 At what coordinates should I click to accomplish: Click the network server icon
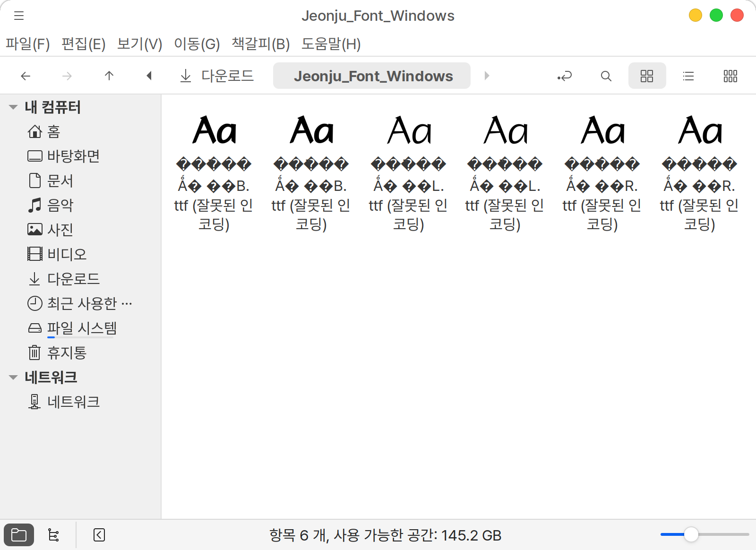34,402
